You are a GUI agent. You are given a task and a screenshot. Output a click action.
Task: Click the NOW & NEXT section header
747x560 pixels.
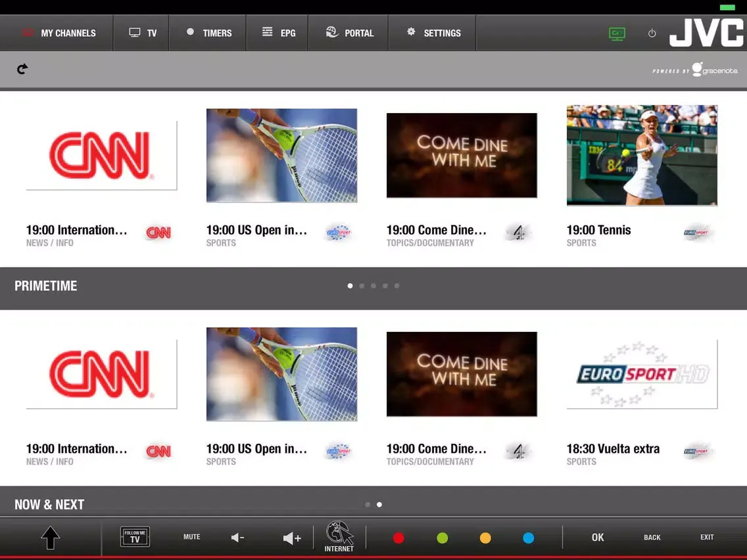pyautogui.click(x=49, y=504)
